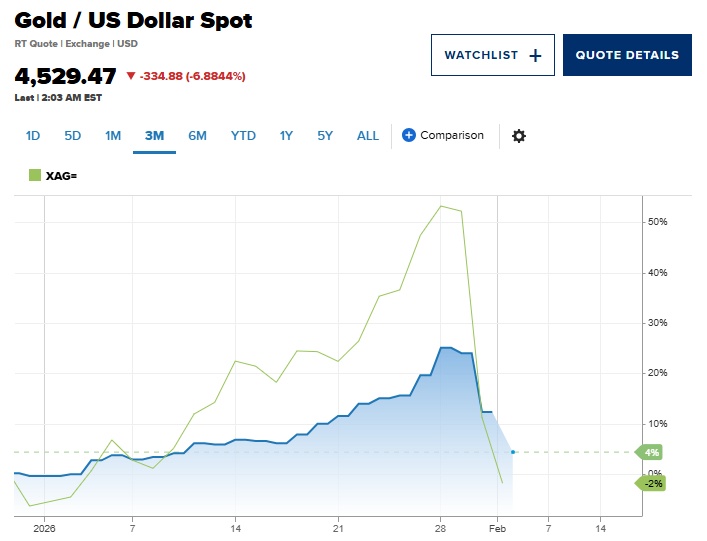The height and width of the screenshot is (541, 707).
Task: Open the Quote Details page
Action: (627, 55)
